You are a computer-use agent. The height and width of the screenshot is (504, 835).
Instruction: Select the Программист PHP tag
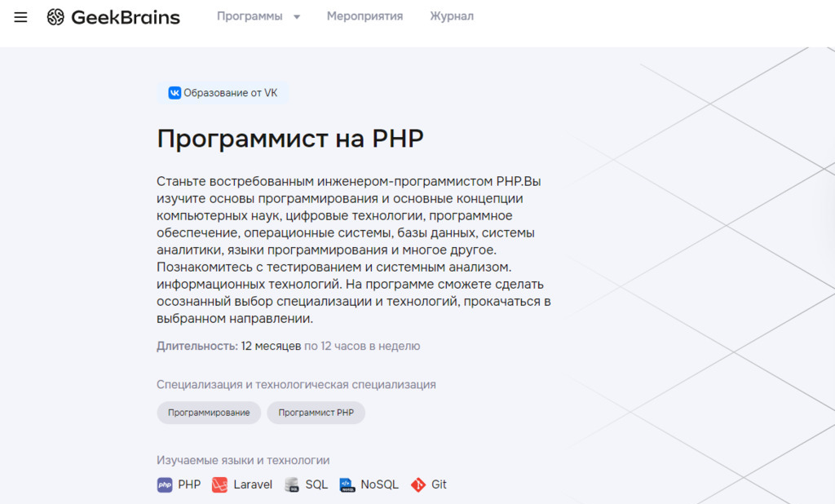316,413
